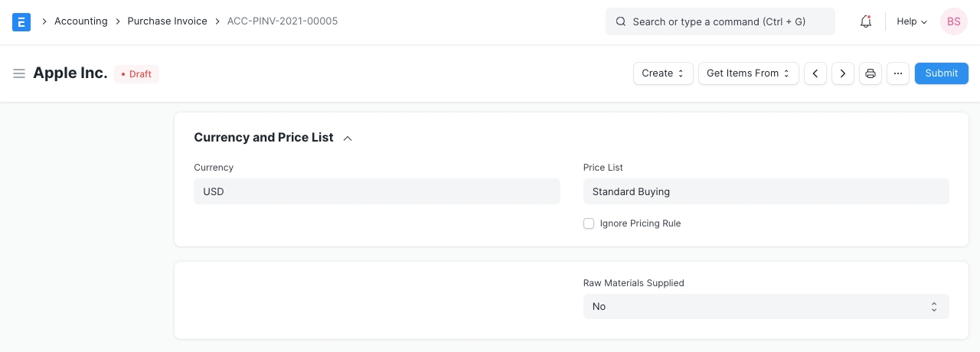
Task: Submit the purchase invoice
Action: click(x=941, y=73)
